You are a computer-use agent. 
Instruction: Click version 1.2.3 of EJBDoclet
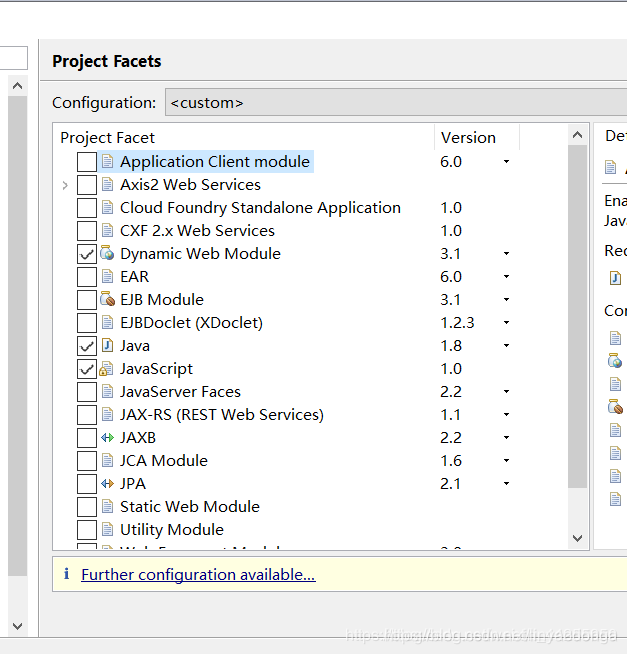[x=457, y=322]
